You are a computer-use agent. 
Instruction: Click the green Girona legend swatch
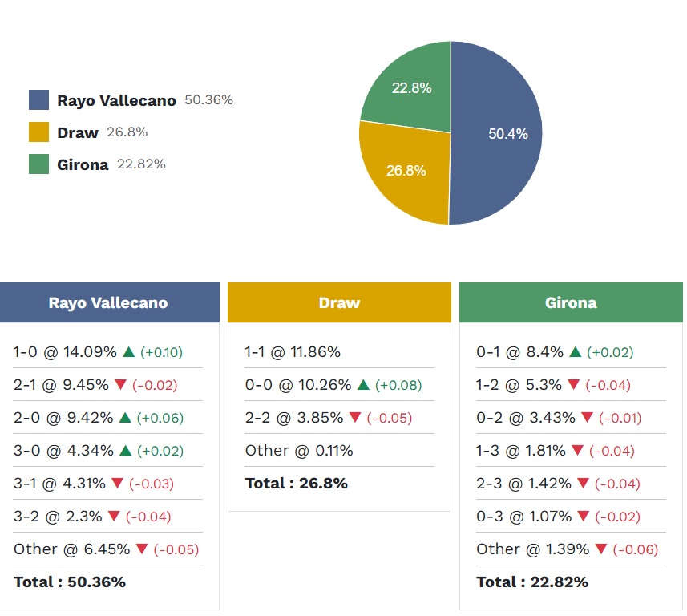click(38, 164)
